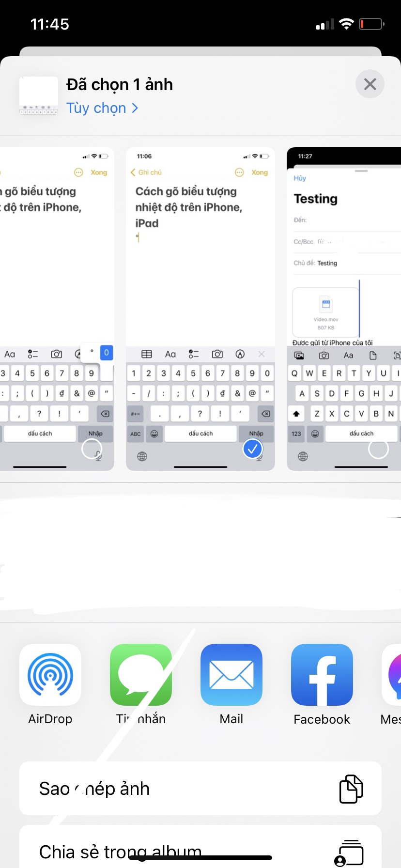The width and height of the screenshot is (401, 868).
Task: Share the photo to Facebook
Action: [322, 674]
